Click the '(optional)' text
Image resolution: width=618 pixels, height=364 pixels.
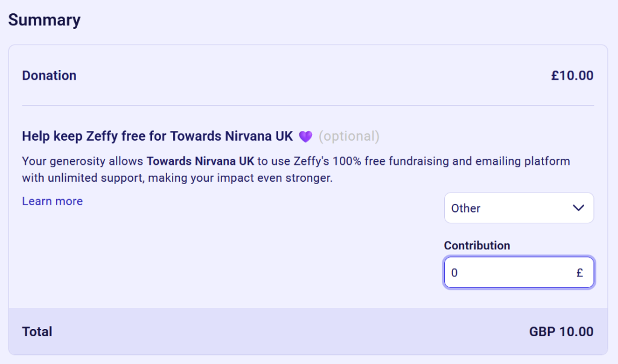coord(349,136)
